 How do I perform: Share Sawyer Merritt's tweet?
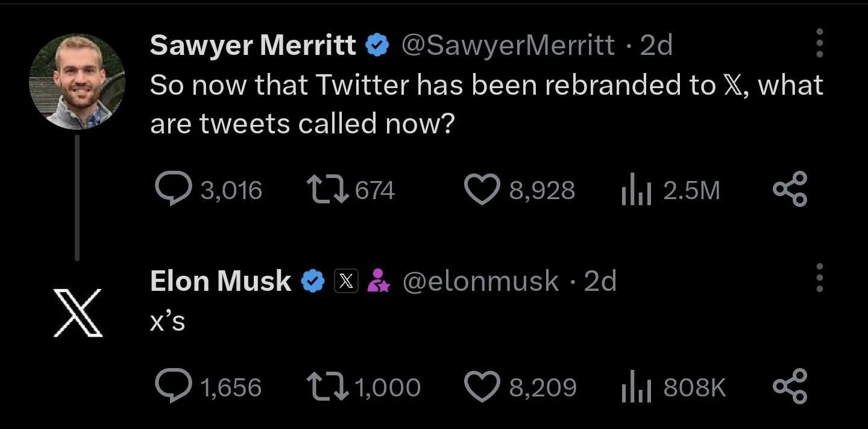coord(790,189)
